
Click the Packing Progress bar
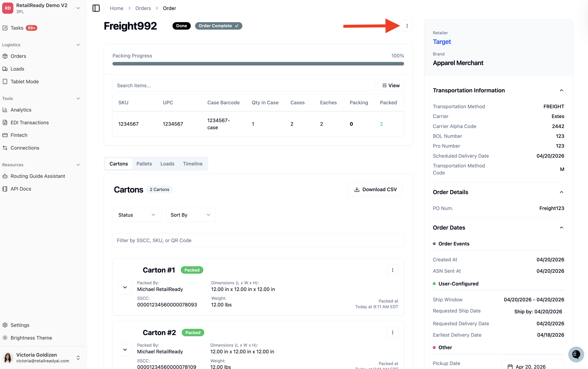[258, 64]
